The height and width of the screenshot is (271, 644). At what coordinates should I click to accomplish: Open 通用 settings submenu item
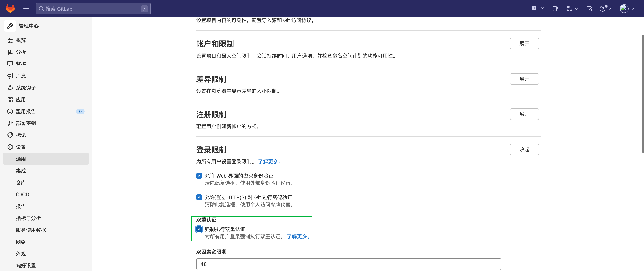tap(46, 159)
